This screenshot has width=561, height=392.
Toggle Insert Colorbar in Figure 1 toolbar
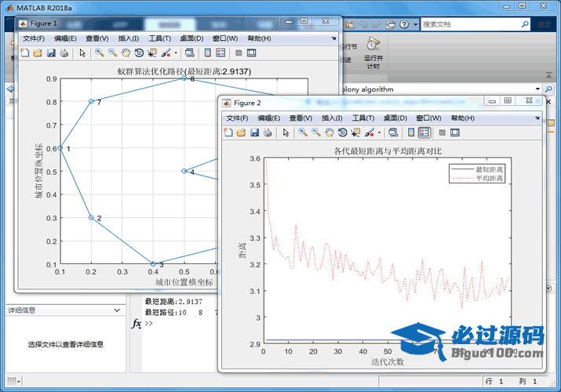207,53
